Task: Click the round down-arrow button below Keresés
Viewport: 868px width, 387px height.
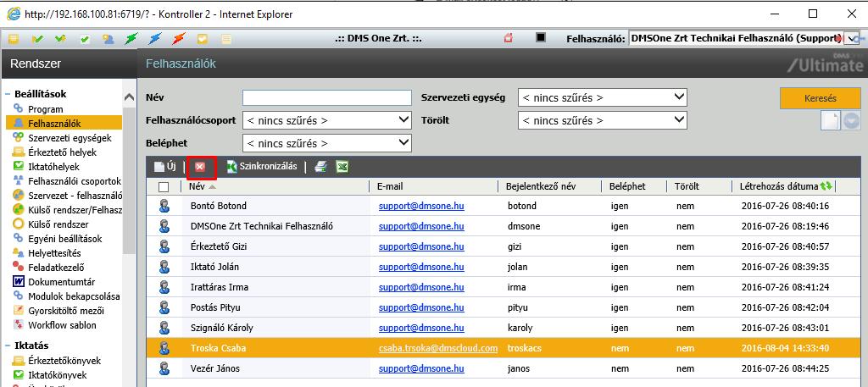Action: click(x=851, y=121)
